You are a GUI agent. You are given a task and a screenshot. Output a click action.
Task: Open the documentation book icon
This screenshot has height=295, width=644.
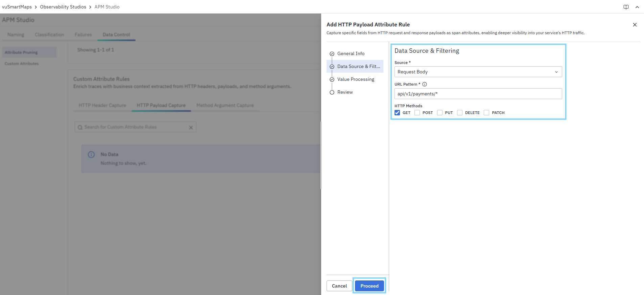tap(626, 7)
